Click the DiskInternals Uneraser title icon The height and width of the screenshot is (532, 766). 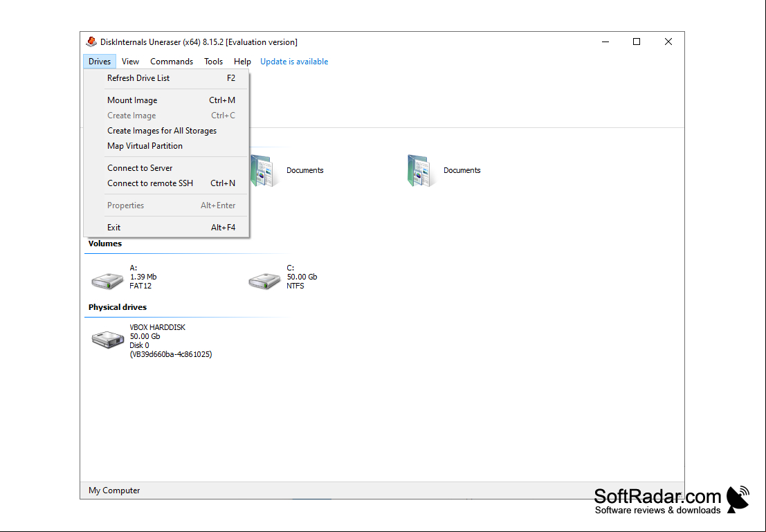click(91, 42)
